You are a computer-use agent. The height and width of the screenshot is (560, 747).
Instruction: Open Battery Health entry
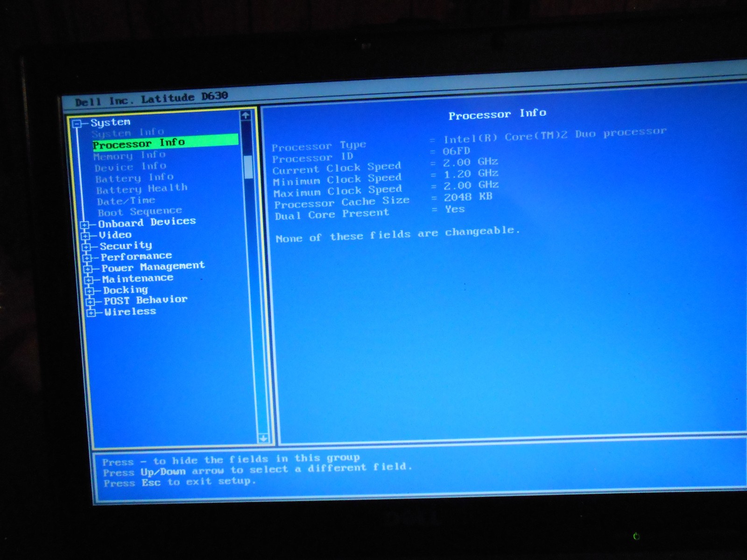142,189
